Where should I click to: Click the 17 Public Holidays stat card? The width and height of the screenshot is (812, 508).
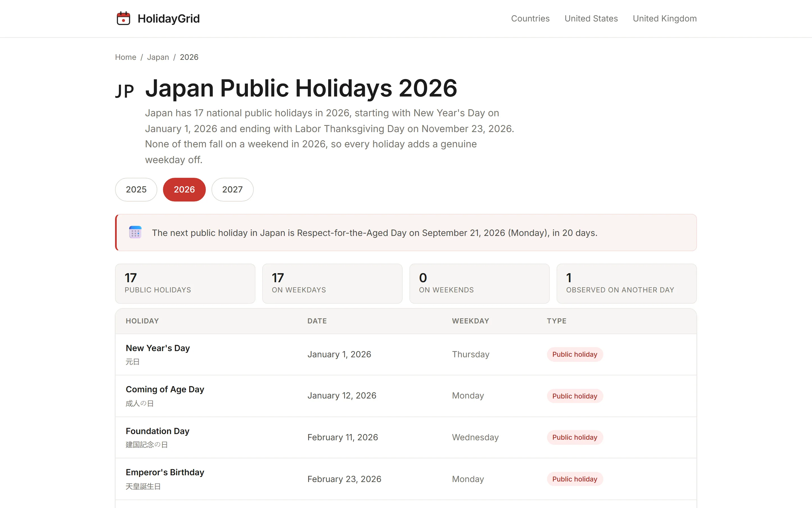click(185, 283)
